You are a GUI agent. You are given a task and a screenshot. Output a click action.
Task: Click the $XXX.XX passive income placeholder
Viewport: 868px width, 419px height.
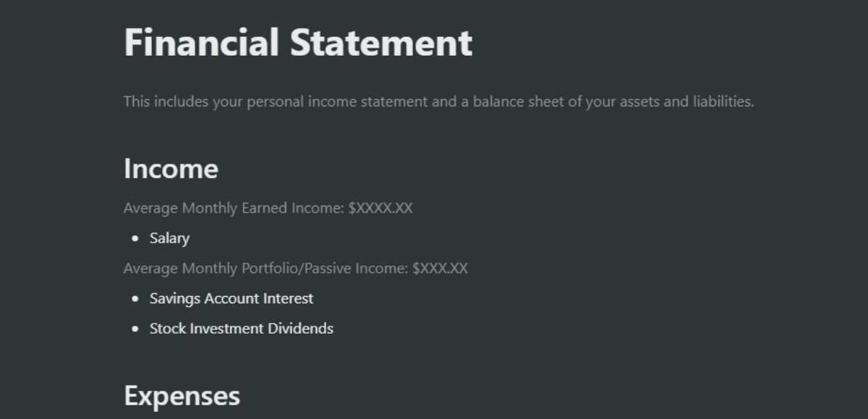point(440,268)
